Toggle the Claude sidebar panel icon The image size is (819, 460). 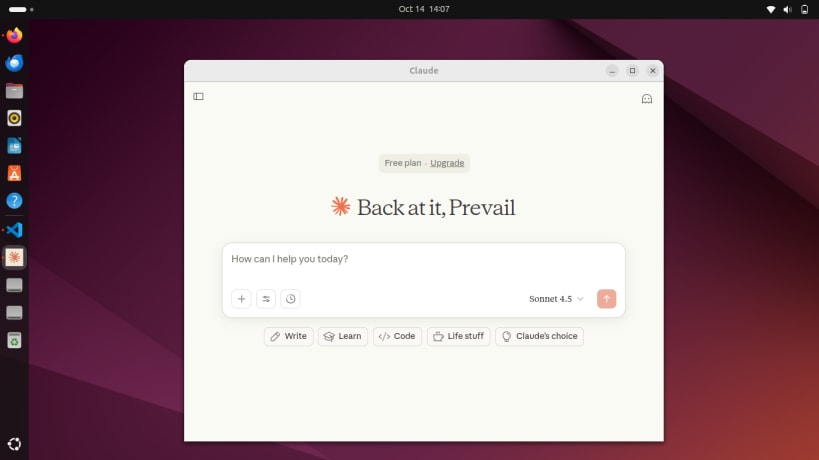(x=198, y=96)
